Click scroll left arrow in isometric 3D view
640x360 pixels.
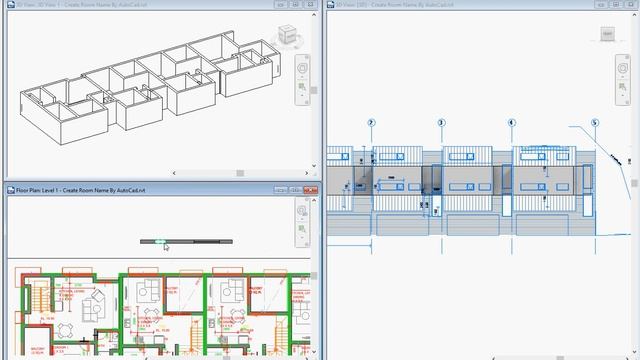click(x=174, y=173)
